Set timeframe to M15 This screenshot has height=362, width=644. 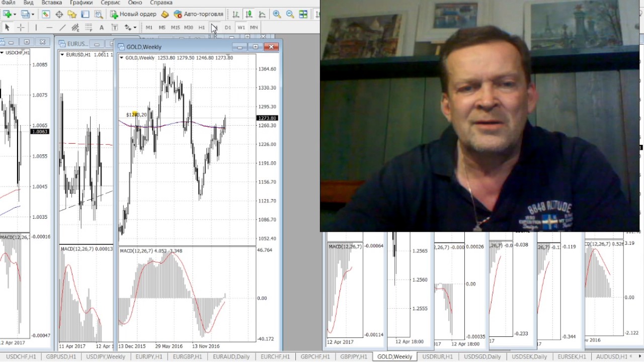pyautogui.click(x=175, y=27)
